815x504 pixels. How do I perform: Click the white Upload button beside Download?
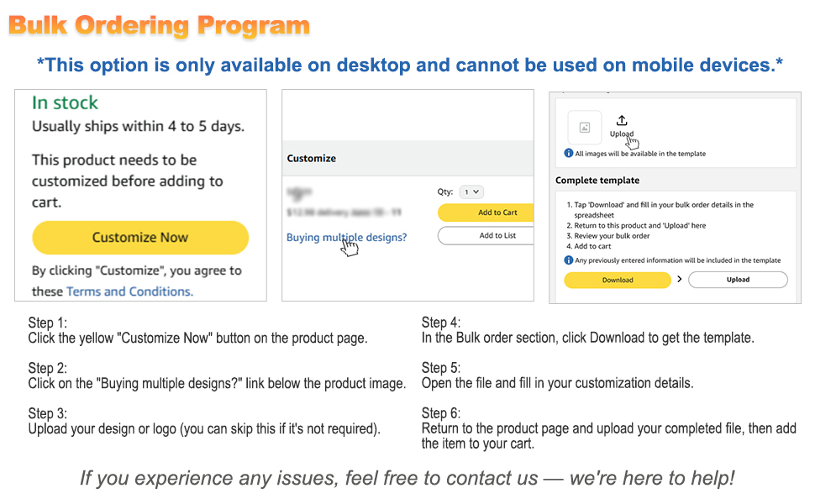[x=738, y=280]
